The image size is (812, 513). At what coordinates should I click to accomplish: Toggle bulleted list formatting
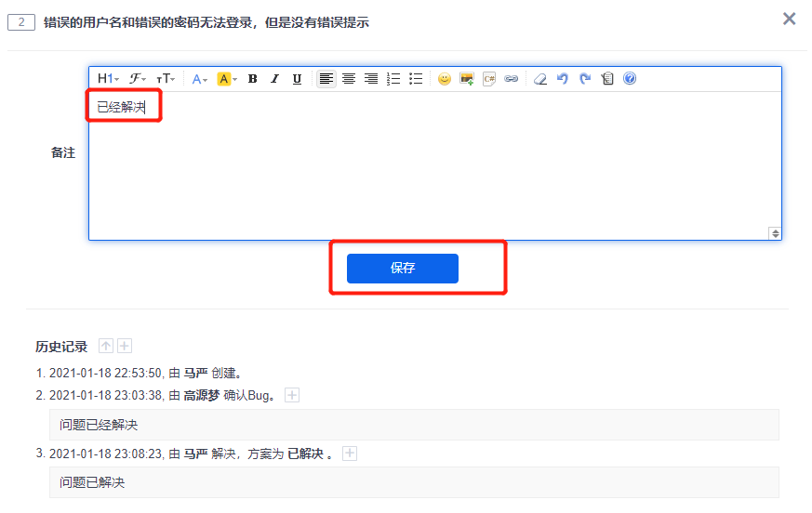416,79
